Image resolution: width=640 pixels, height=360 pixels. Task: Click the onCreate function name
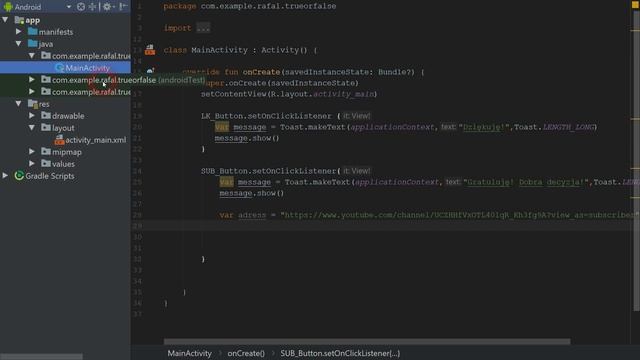click(x=261, y=72)
